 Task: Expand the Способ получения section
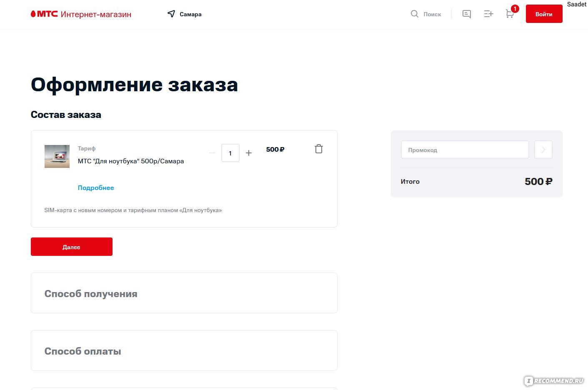point(184,293)
